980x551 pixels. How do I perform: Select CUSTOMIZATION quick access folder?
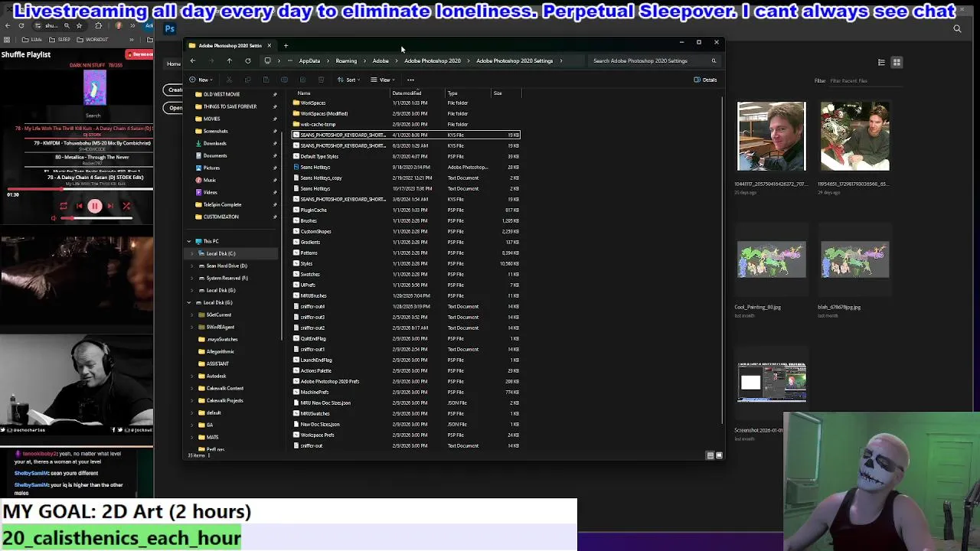pos(220,217)
